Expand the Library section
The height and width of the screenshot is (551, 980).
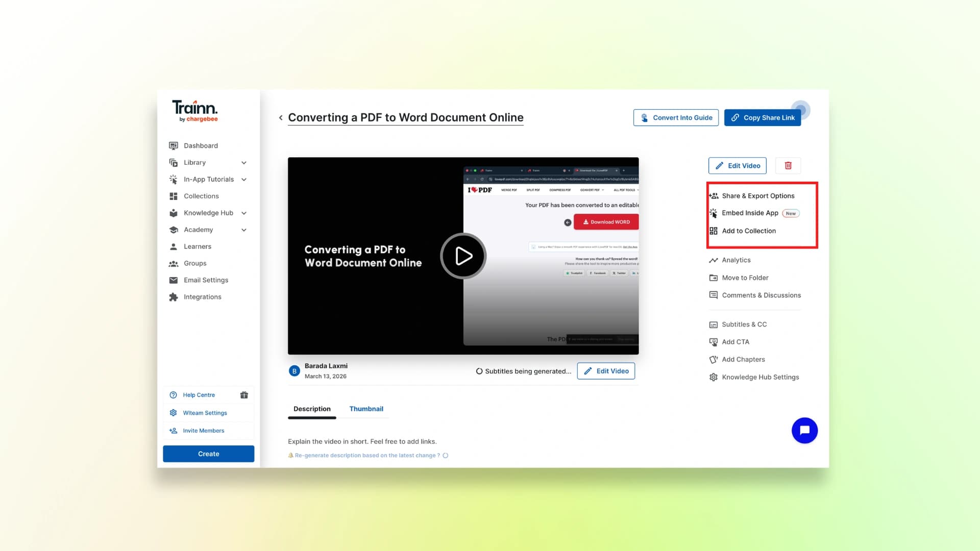coord(244,162)
